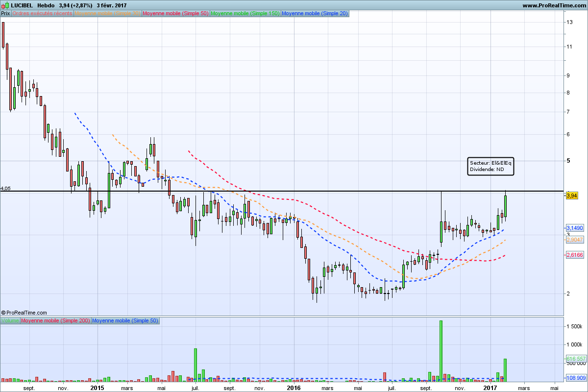Screen dimensions: 588x392
Task: Click the candlestick chart icon beside LUCIBEL
Action: 5,5
